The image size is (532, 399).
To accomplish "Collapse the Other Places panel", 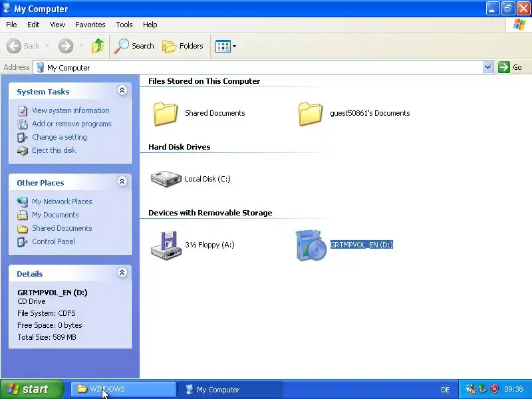I will [122, 181].
